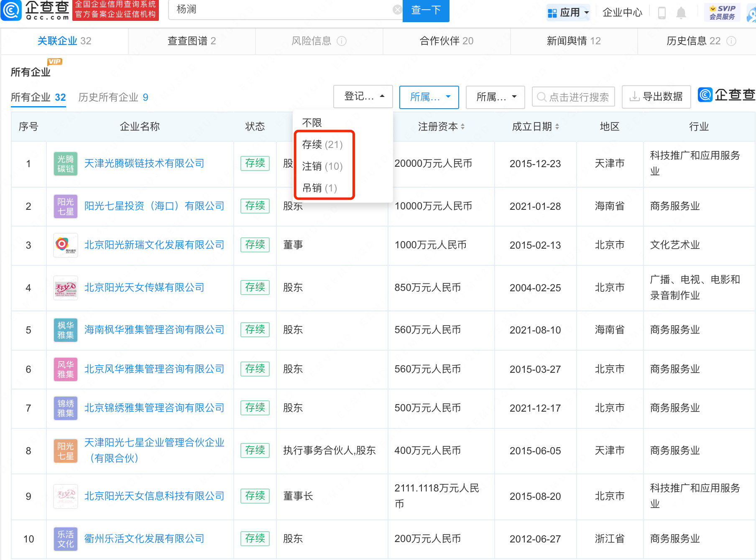The width and height of the screenshot is (756, 560).
Task: Click the 枫华雅集 company logo
Action: [66, 330]
